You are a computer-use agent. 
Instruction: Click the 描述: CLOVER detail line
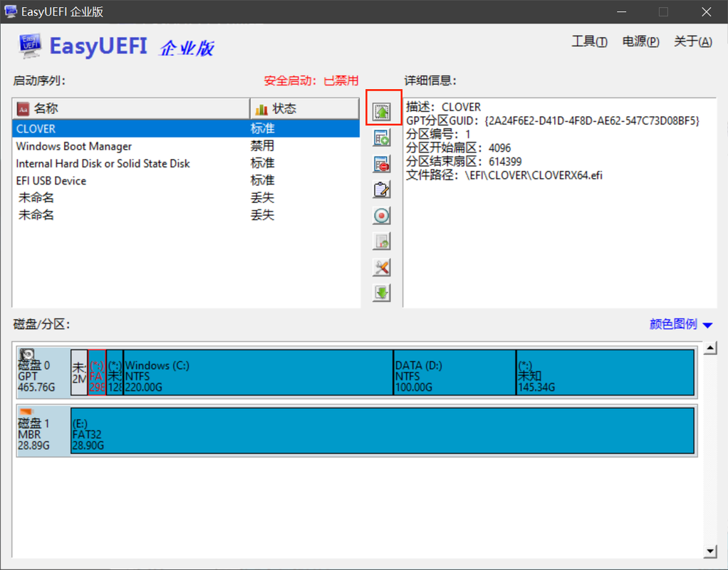point(443,107)
